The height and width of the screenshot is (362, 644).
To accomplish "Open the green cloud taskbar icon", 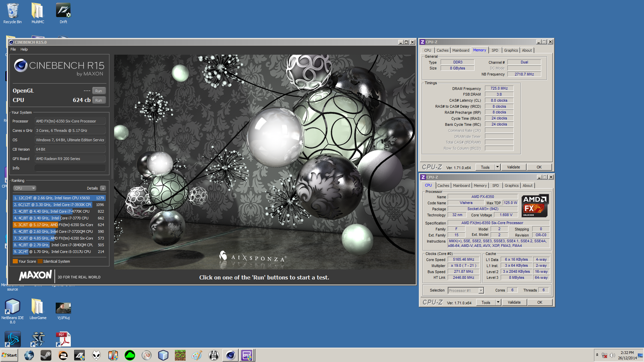I will coord(130,355).
